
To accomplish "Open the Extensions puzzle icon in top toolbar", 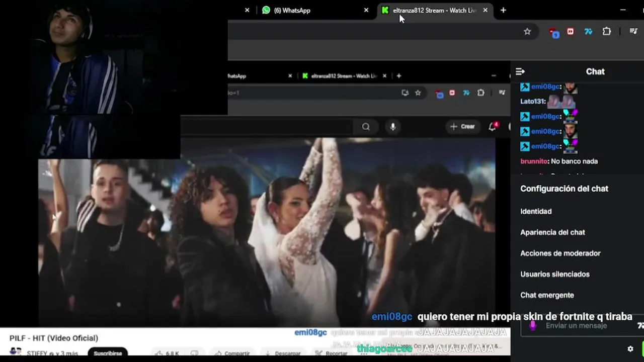I will click(607, 31).
